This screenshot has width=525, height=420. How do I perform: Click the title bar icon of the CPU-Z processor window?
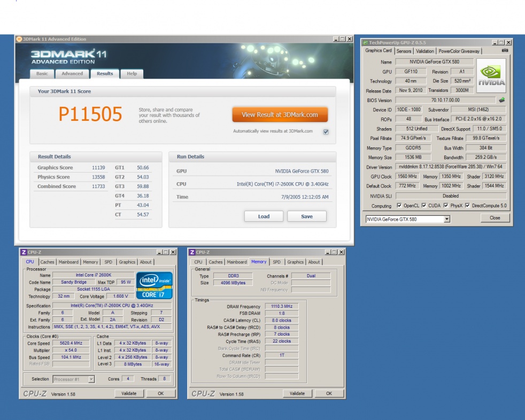(x=24, y=252)
